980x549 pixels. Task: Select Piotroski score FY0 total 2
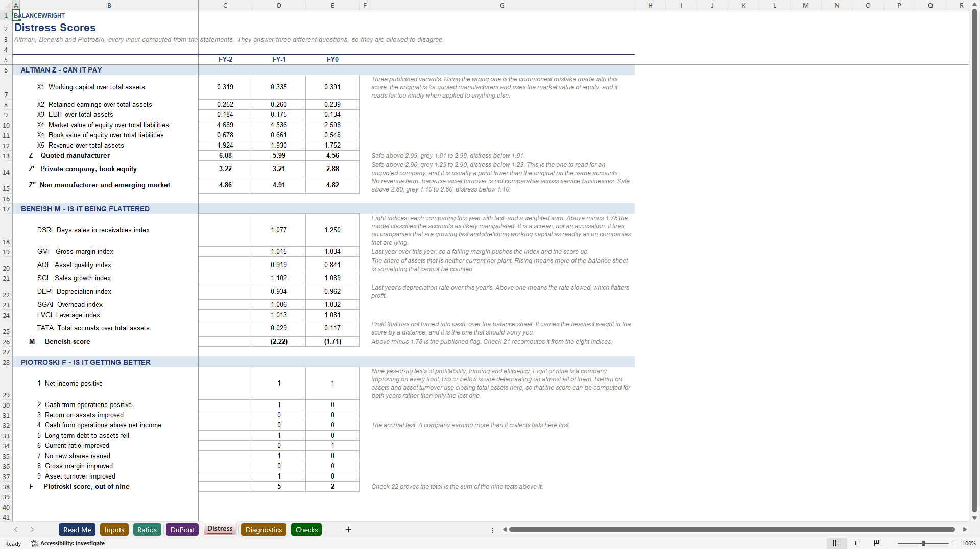pos(332,487)
